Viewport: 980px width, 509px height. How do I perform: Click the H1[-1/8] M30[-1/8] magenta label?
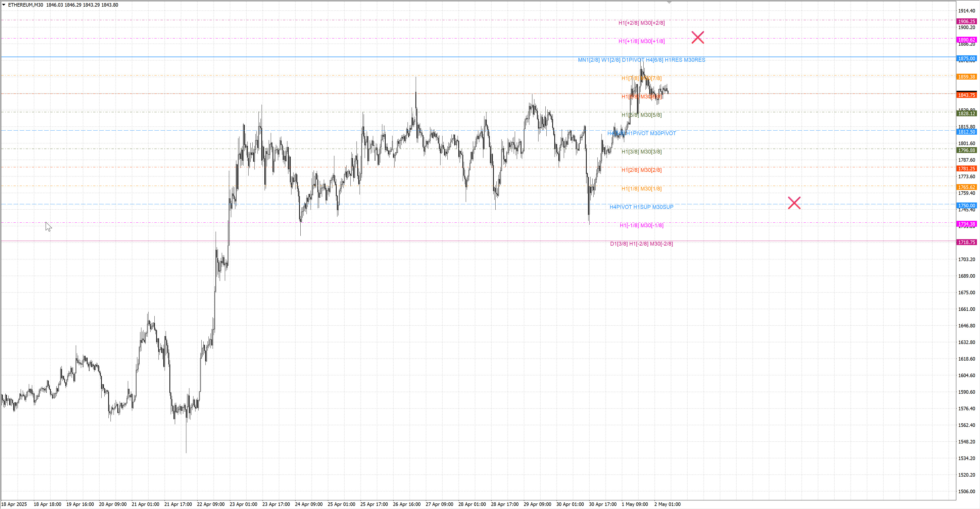[x=641, y=225]
